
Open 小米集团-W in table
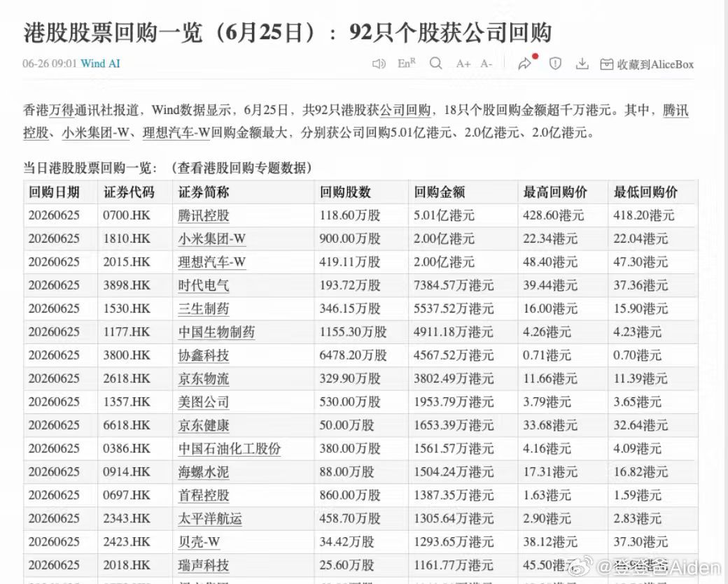(x=211, y=239)
